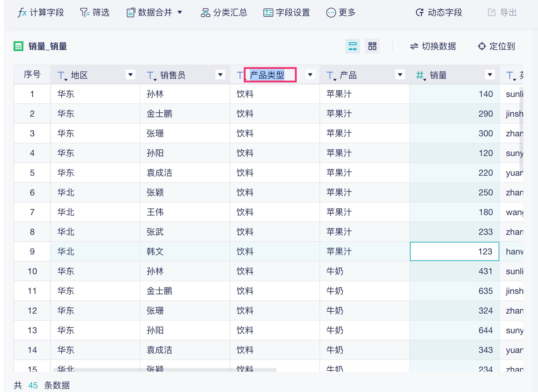Viewport: 538px width, 392px height.
Task: Click the 更多 ellipsis icon
Action: pos(331,13)
